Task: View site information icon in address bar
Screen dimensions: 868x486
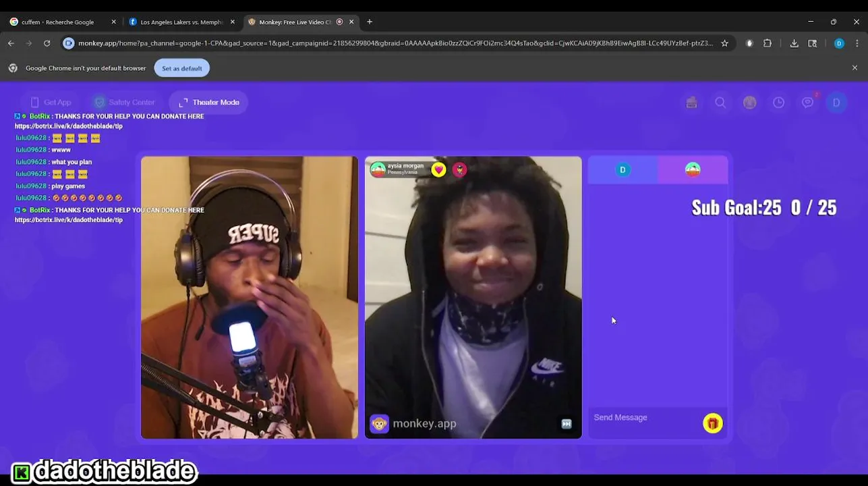Action: pos(68,43)
